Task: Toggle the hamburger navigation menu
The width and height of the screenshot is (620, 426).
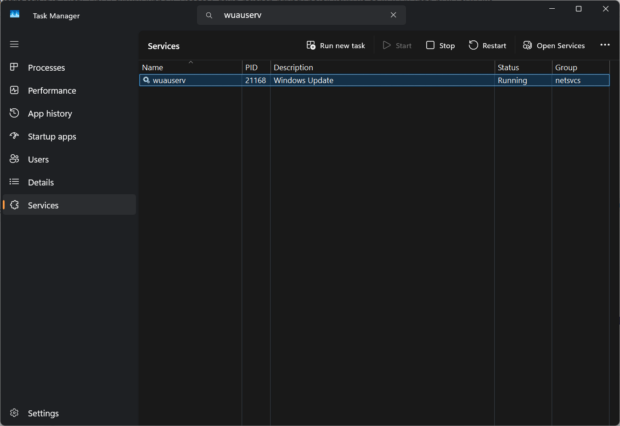Action: point(14,44)
